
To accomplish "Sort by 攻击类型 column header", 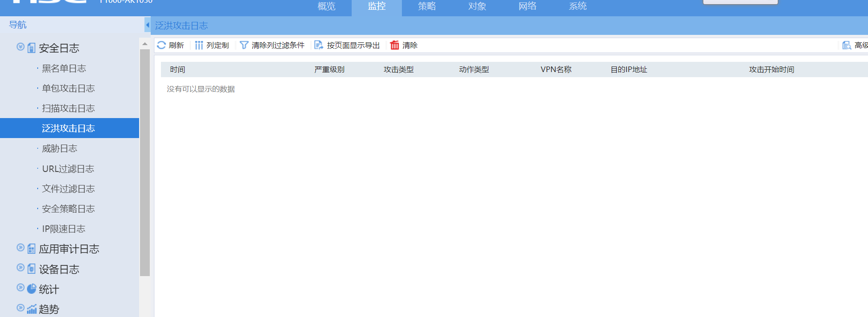I will [x=399, y=69].
